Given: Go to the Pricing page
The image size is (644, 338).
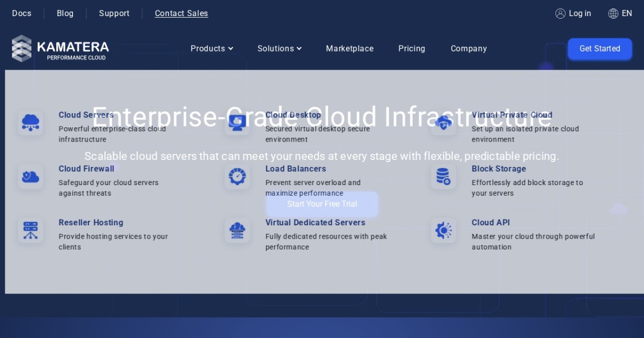Looking at the screenshot, I should pyautogui.click(x=412, y=49).
